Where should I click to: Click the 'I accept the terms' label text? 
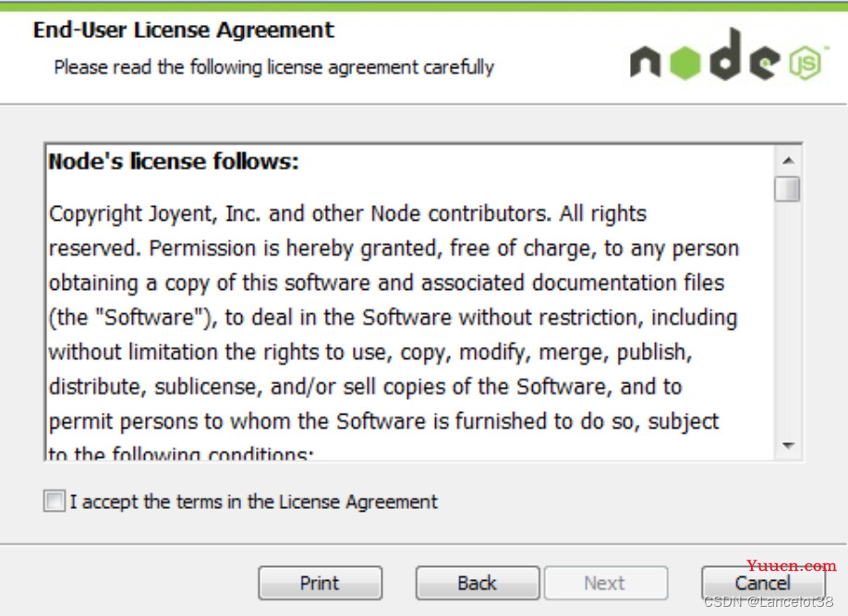pos(254,501)
